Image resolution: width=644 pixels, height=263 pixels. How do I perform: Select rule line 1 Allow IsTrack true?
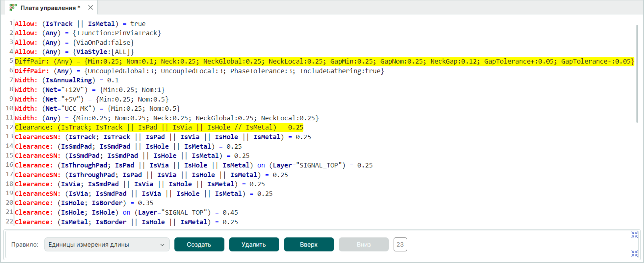[80, 24]
